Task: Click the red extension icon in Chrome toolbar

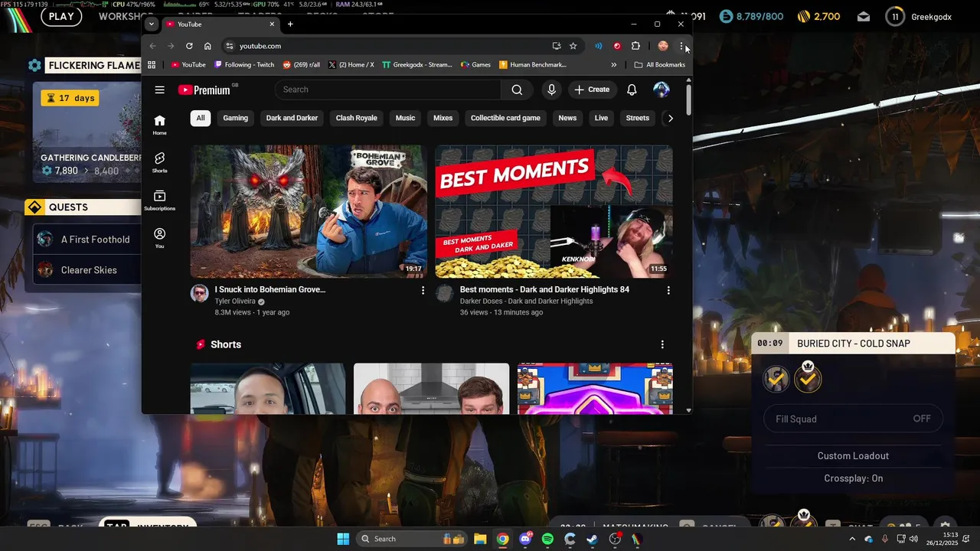Action: click(x=617, y=46)
